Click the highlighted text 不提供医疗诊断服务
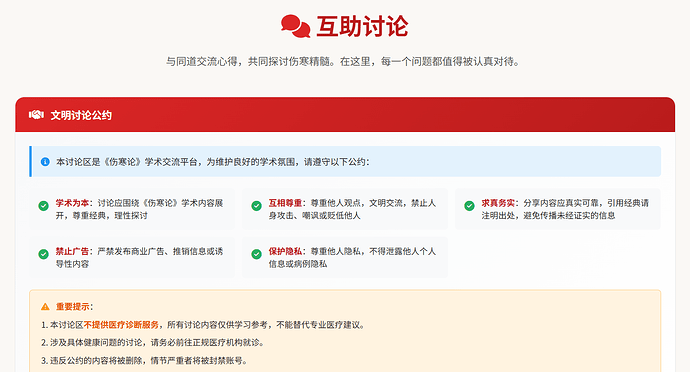This screenshot has height=372, width=690. pos(121,325)
